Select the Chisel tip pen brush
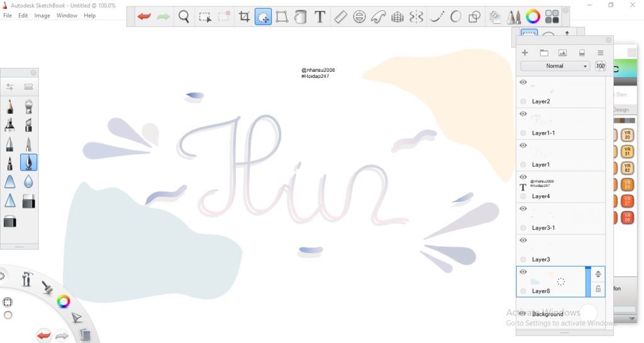The image size is (644, 343). 28,125
